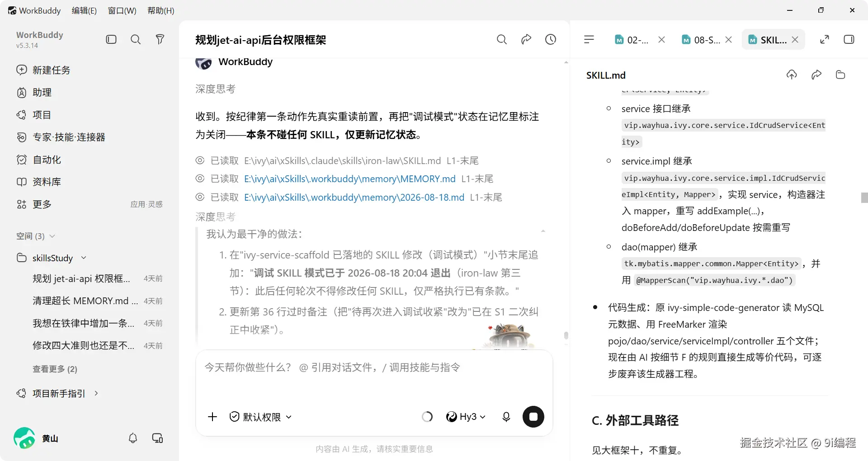Open SKILL.md containing folder

840,75
